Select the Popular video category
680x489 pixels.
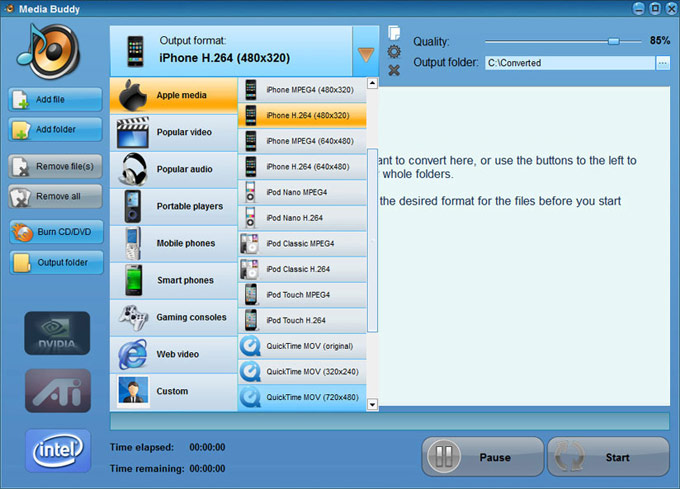tap(173, 132)
